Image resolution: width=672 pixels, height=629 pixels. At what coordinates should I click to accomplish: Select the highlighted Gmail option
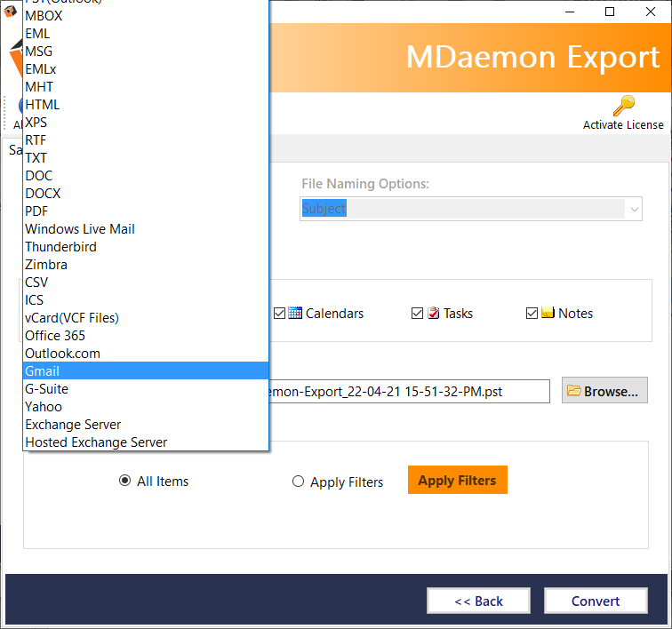pyautogui.click(x=146, y=371)
